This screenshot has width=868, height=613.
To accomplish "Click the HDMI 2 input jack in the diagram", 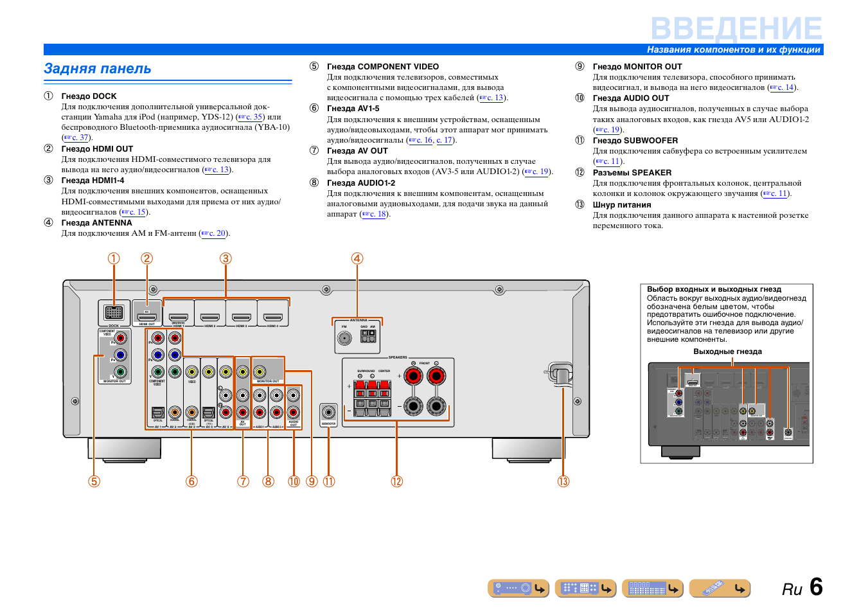I will [x=210, y=317].
